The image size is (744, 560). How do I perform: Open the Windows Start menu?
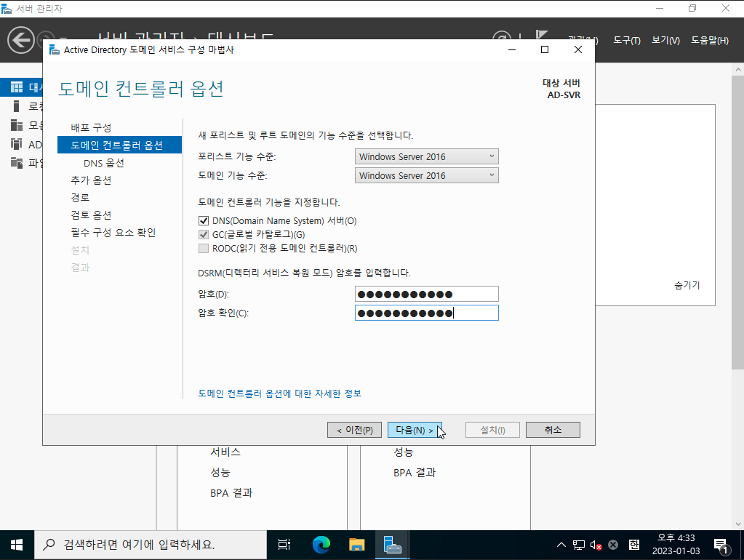coord(17,545)
